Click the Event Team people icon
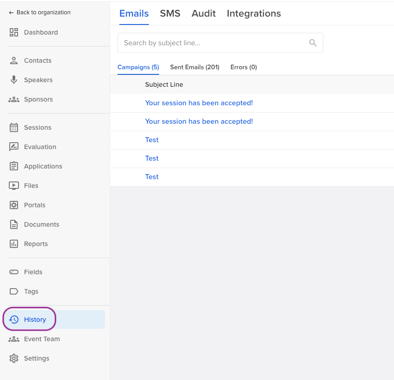Image resolution: width=394 pixels, height=380 pixels. tap(14, 339)
